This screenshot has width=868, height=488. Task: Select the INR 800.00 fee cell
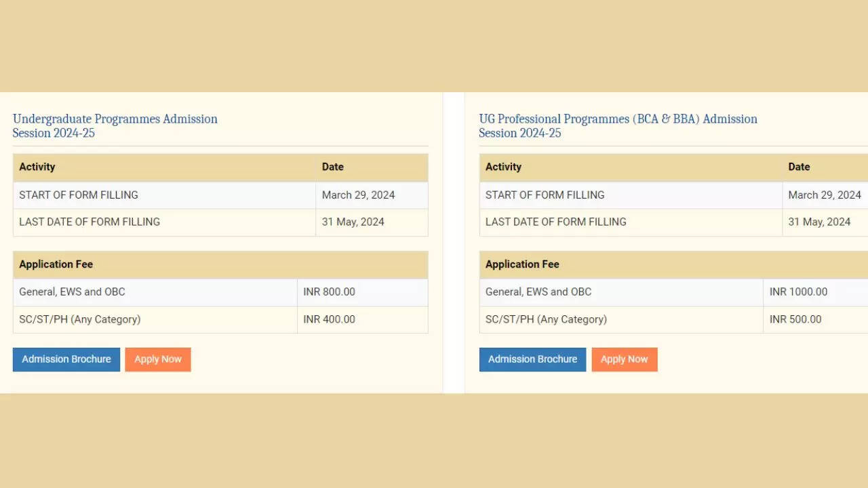(x=329, y=292)
